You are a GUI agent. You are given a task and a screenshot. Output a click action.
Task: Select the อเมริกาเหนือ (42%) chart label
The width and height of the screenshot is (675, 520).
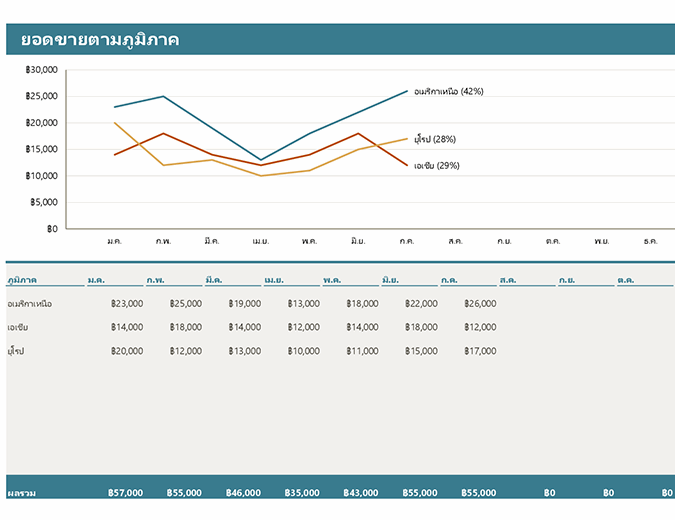(x=448, y=91)
